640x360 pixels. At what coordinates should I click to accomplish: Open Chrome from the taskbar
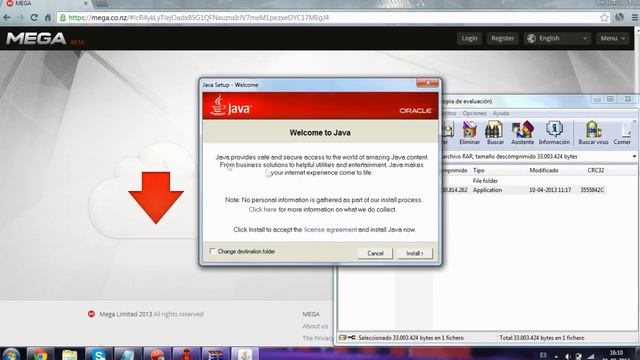[x=40, y=354]
